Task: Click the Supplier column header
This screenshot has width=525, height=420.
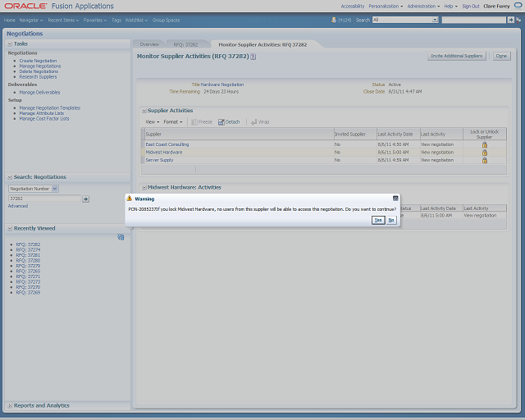Action: pos(240,134)
